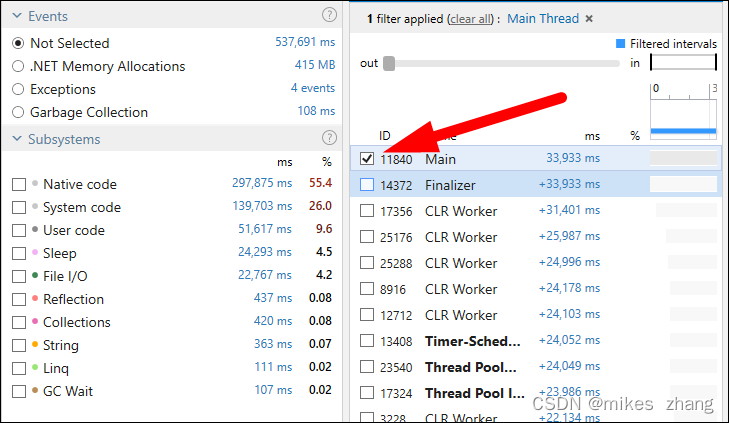
Task: Click the Main thread 33,933 ms value
Action: click(x=573, y=158)
